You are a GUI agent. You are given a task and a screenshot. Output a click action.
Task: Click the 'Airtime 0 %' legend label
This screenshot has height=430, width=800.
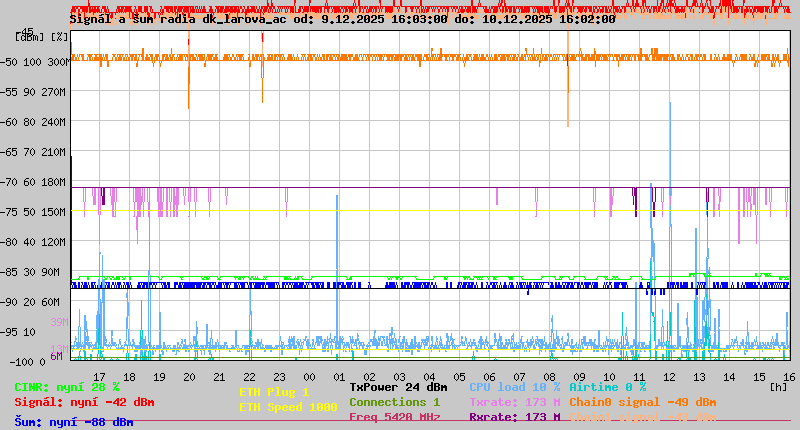(x=608, y=388)
